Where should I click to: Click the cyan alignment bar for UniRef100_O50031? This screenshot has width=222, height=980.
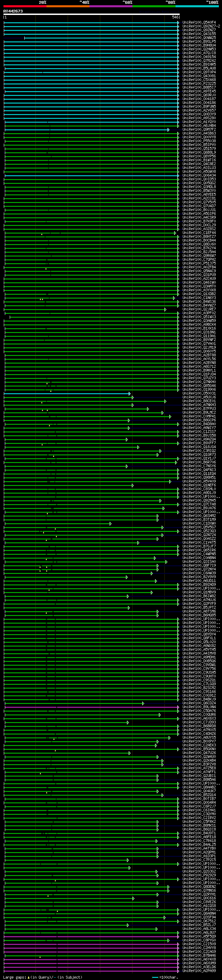click(x=67, y=394)
